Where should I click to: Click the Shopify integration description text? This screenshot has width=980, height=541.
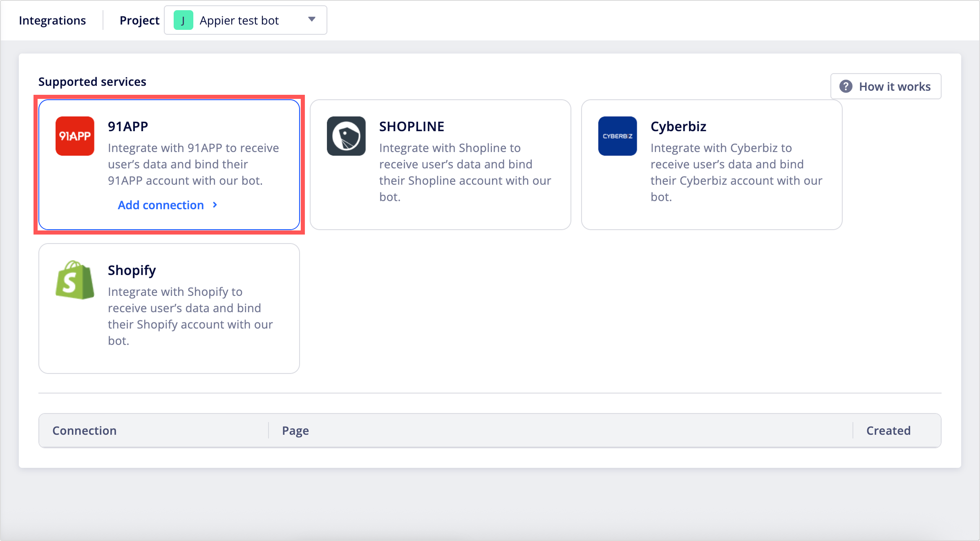coord(190,316)
